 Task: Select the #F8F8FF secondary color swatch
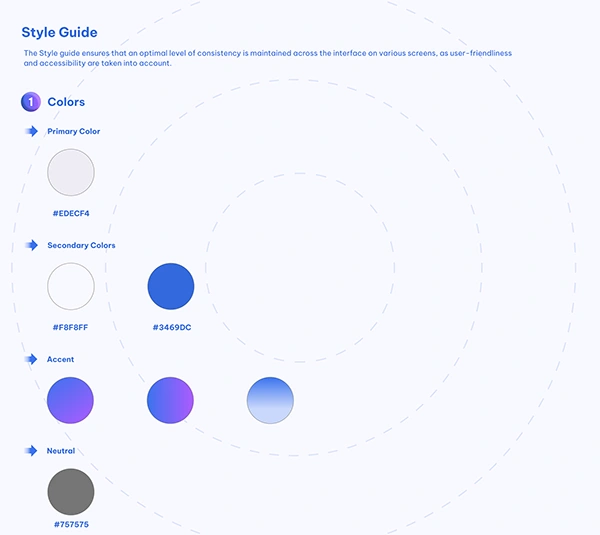[x=71, y=286]
